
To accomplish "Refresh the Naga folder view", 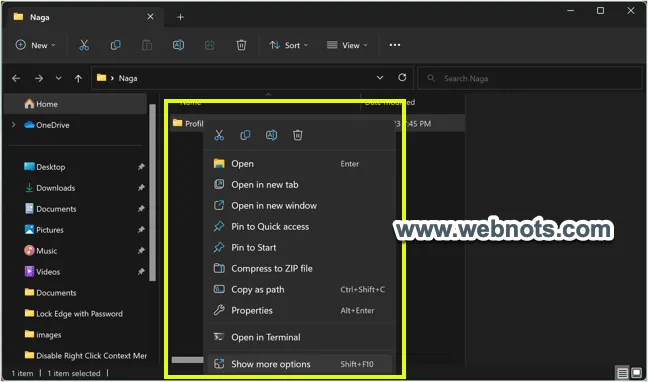I will (x=402, y=78).
